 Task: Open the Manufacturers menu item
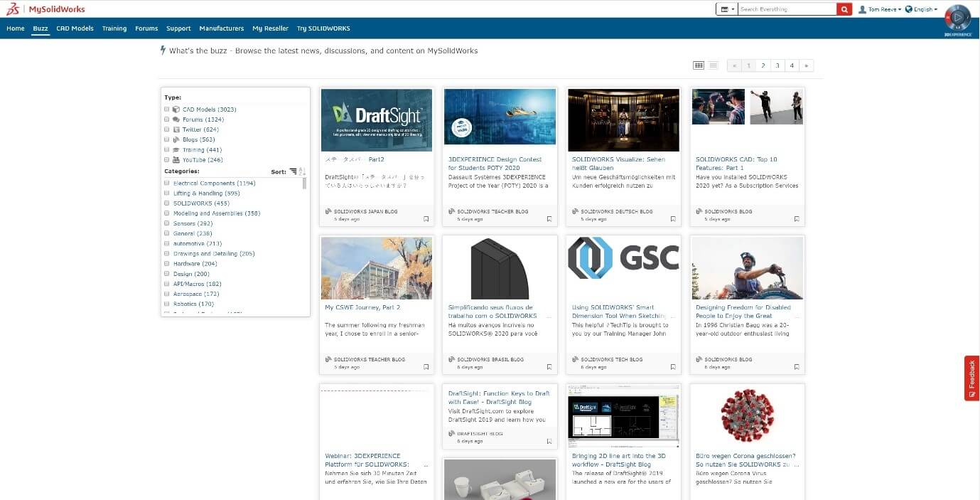coord(222,28)
